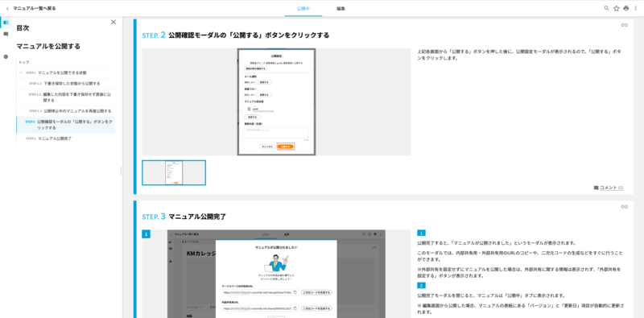Select the STEP 2 image thumbnail
Screen dimensions: 644x318
174,173
